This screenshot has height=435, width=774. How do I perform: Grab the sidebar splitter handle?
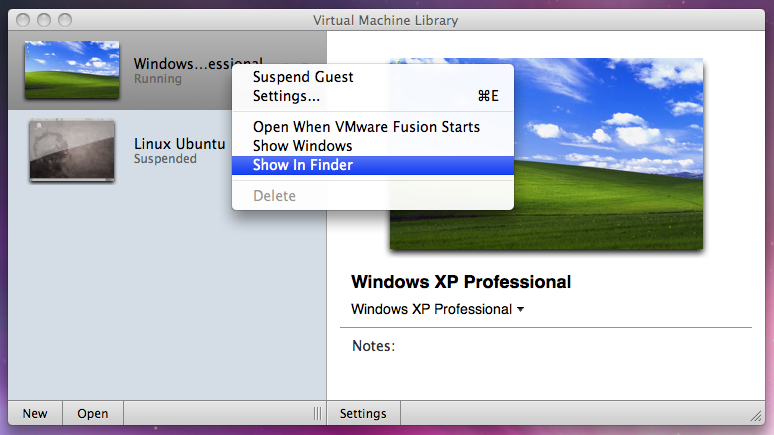317,413
